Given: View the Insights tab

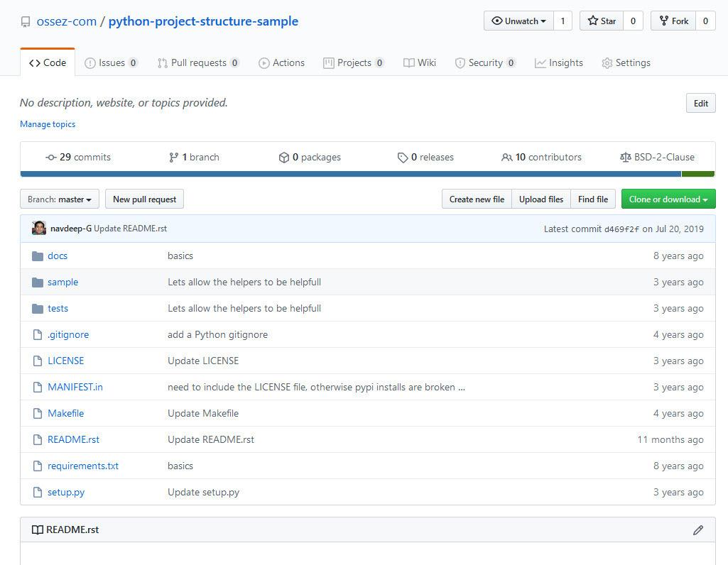Looking at the screenshot, I should (x=558, y=62).
